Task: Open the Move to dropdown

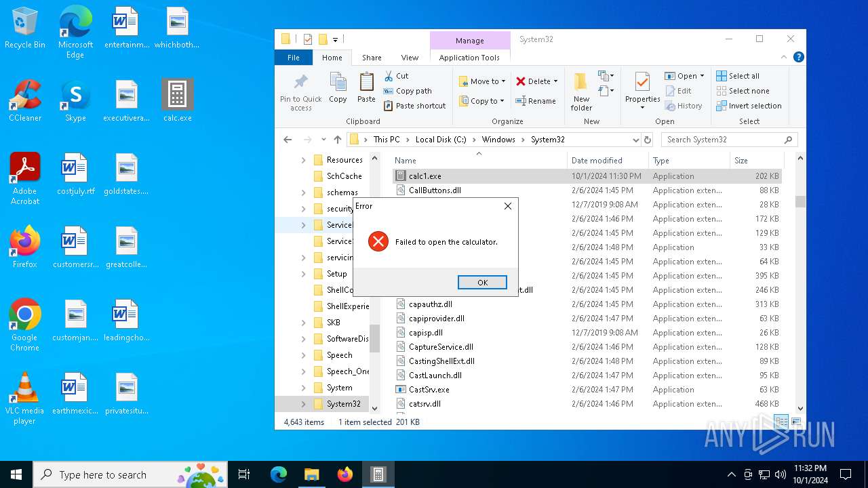Action: coord(482,81)
